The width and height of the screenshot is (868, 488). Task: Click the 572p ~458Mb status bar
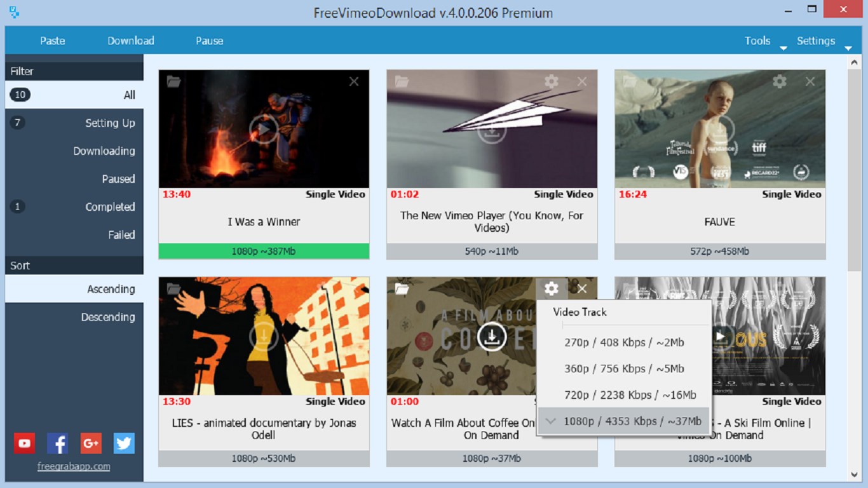720,251
